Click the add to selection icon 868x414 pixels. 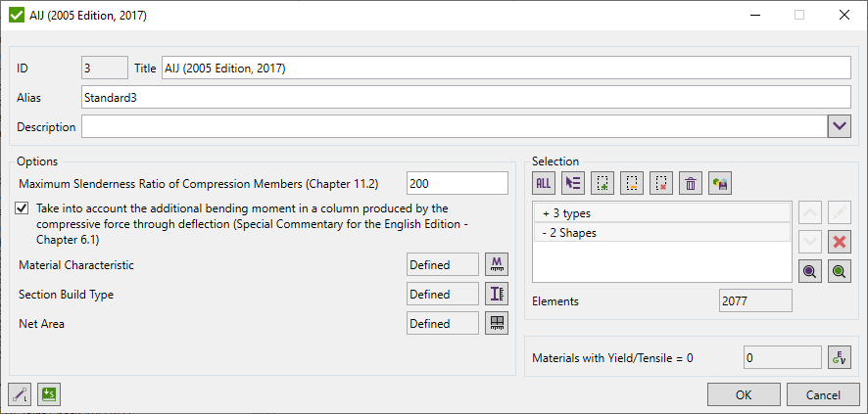603,183
